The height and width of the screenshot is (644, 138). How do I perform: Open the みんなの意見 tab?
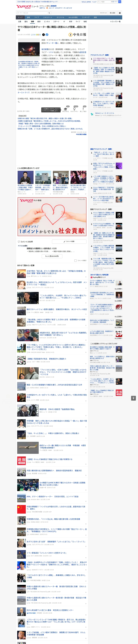(73, 17)
